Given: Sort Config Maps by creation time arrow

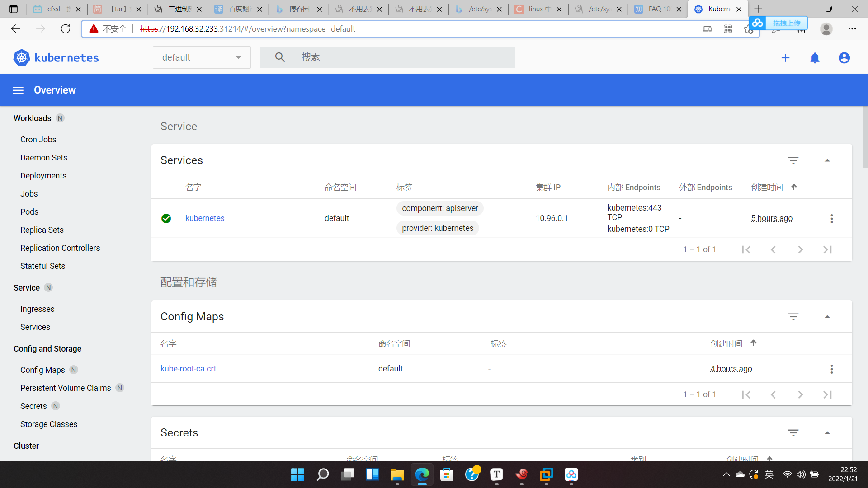Looking at the screenshot, I should pos(753,343).
